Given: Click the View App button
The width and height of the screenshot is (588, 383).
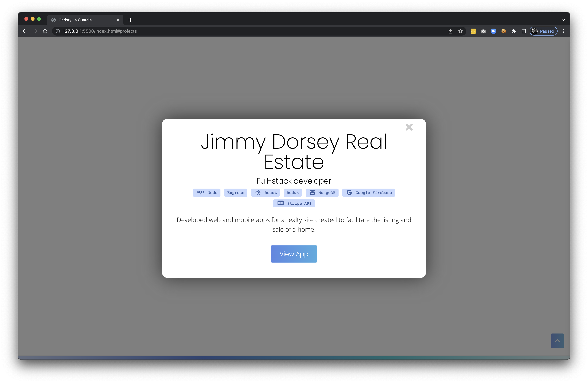Looking at the screenshot, I should [294, 254].
